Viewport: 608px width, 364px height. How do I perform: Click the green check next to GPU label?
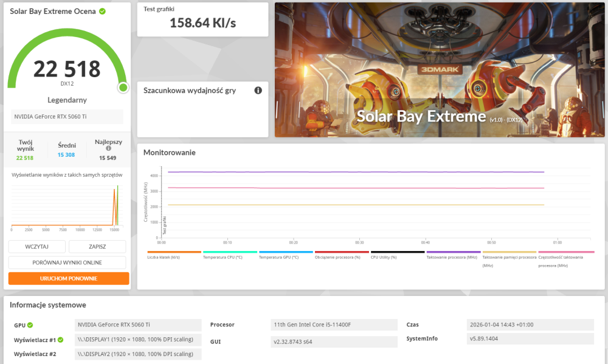[30, 325]
